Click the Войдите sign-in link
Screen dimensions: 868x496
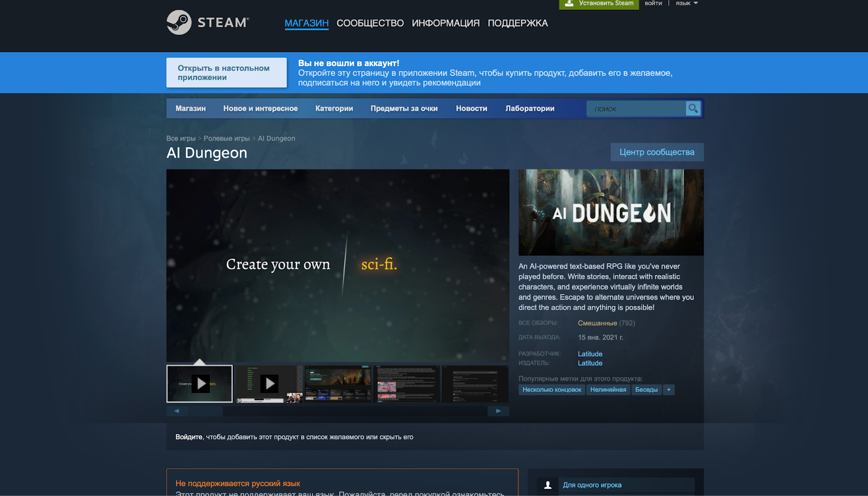click(x=189, y=437)
